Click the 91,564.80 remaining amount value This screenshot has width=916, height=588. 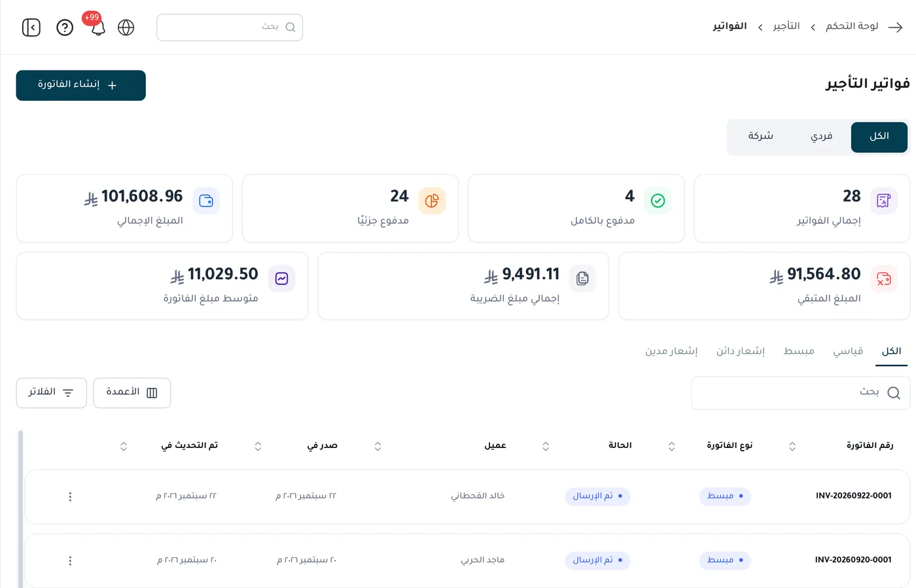824,274
